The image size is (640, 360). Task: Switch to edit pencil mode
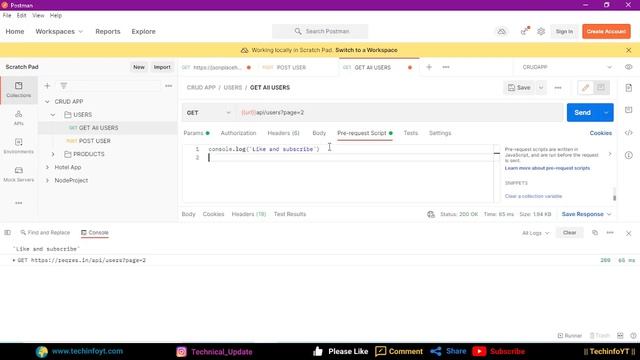tap(585, 88)
